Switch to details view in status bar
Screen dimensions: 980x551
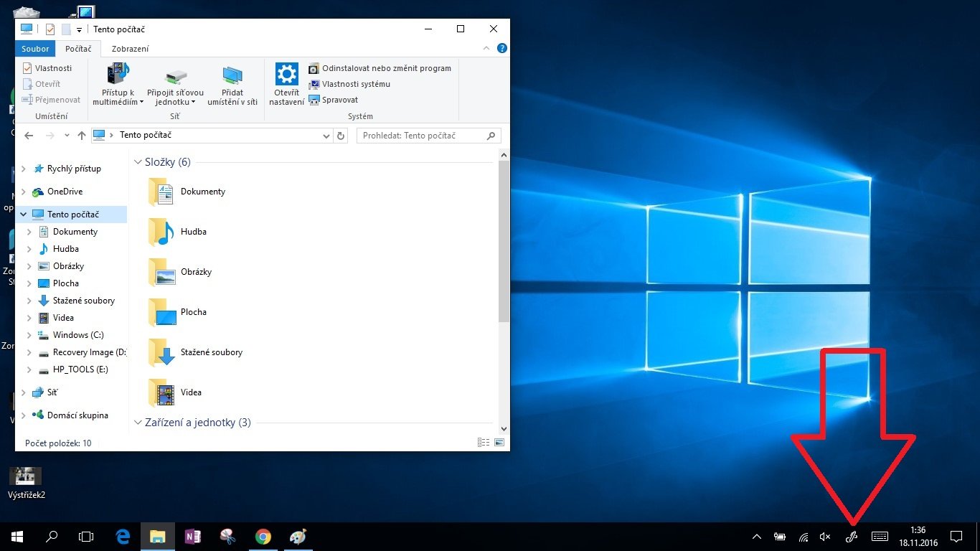(x=484, y=443)
